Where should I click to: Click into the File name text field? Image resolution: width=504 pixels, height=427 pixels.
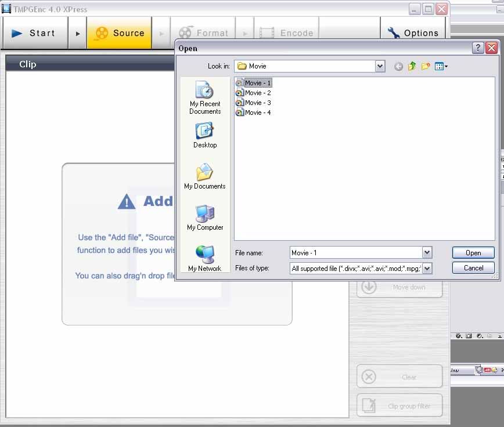pos(356,253)
